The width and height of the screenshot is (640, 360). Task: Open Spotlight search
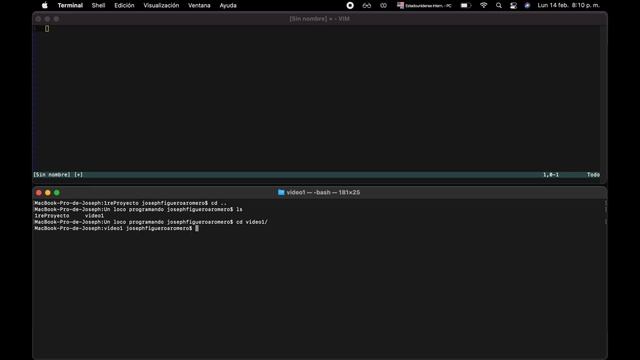pyautogui.click(x=499, y=5)
